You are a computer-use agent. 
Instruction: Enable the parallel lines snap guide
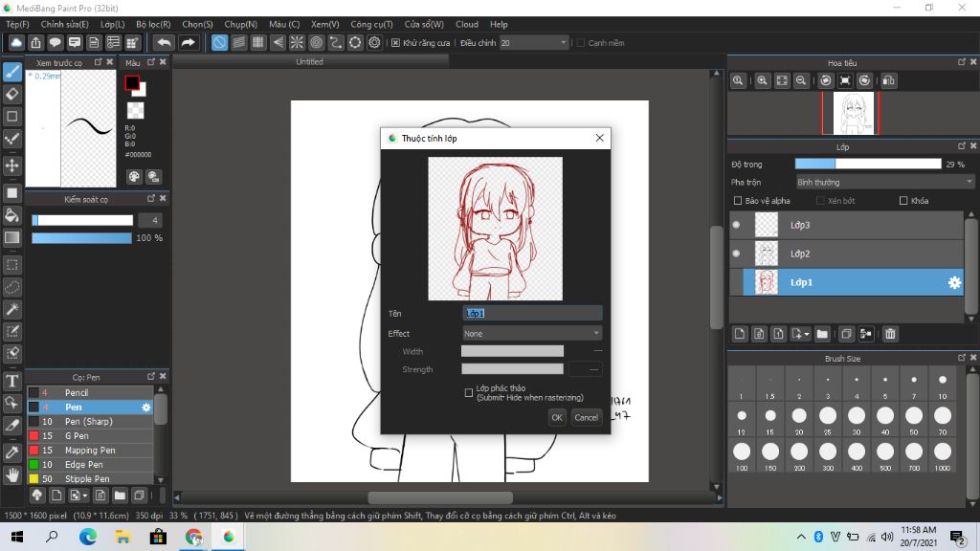[x=238, y=42]
